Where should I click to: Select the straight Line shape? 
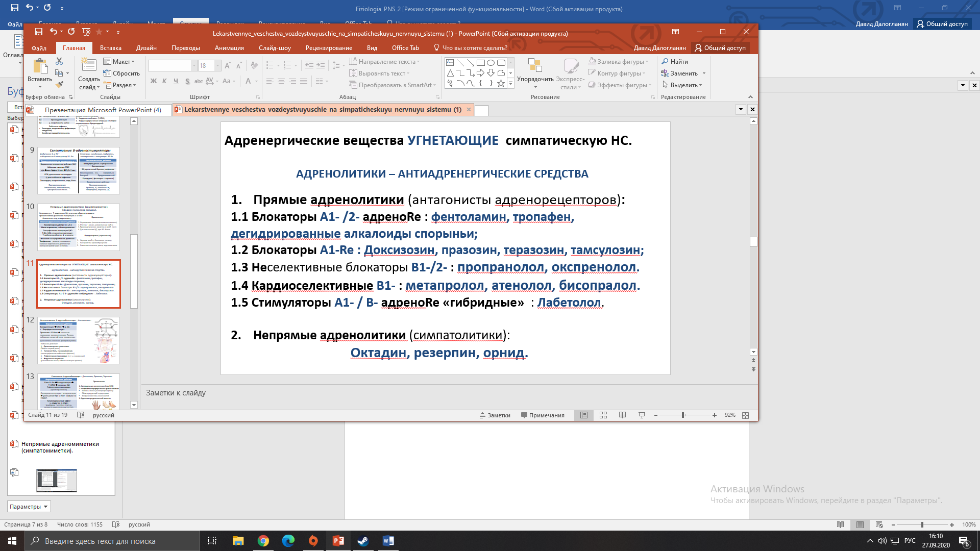click(x=460, y=63)
